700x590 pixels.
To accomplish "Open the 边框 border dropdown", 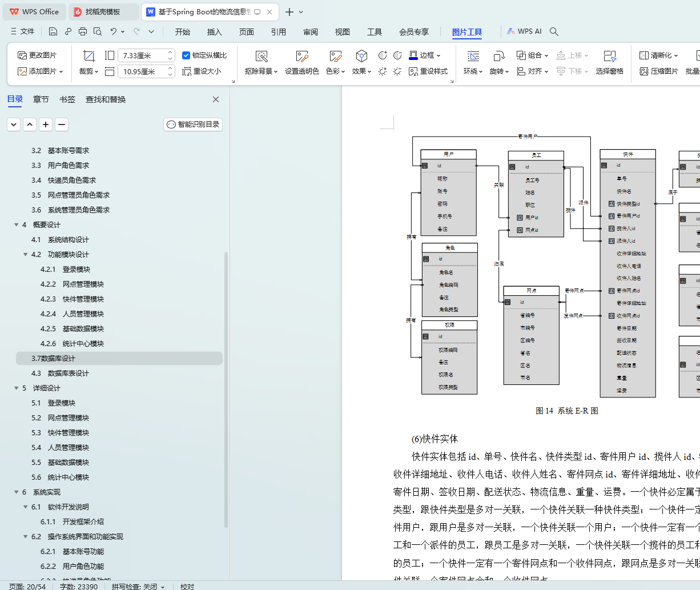I will 425,55.
